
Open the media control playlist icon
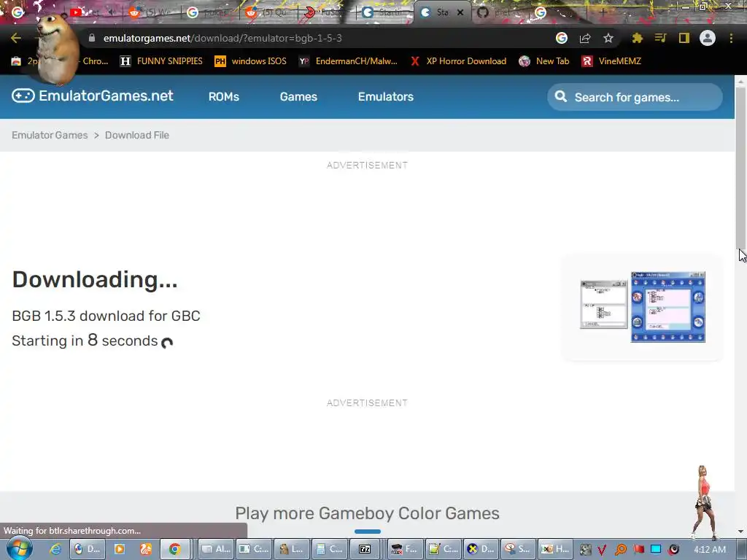[x=660, y=38]
